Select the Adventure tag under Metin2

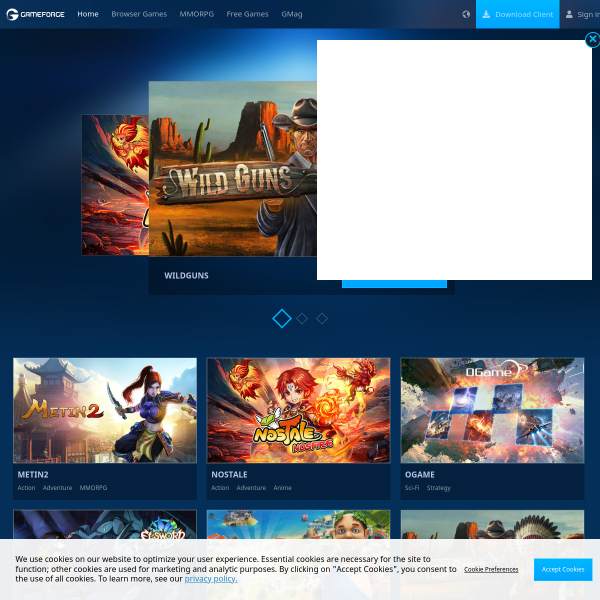click(57, 488)
